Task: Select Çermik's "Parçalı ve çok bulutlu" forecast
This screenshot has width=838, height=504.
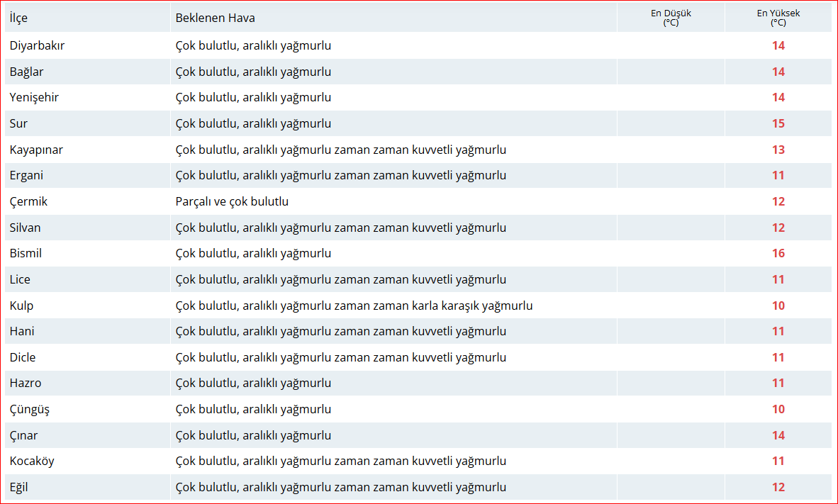Action: 232,201
